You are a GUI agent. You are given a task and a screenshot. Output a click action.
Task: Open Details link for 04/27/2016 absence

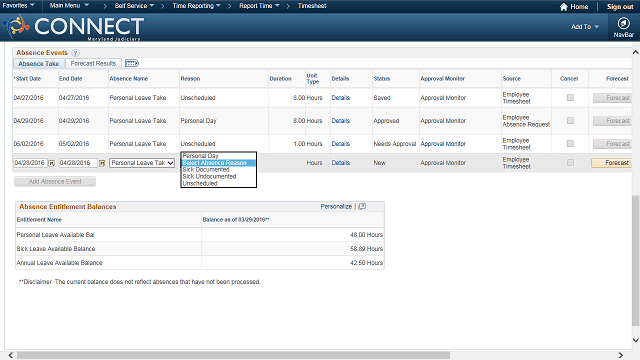pyautogui.click(x=340, y=98)
